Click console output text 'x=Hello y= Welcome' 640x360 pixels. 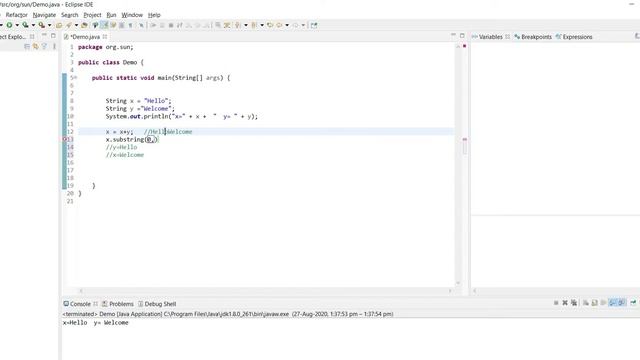point(96,322)
